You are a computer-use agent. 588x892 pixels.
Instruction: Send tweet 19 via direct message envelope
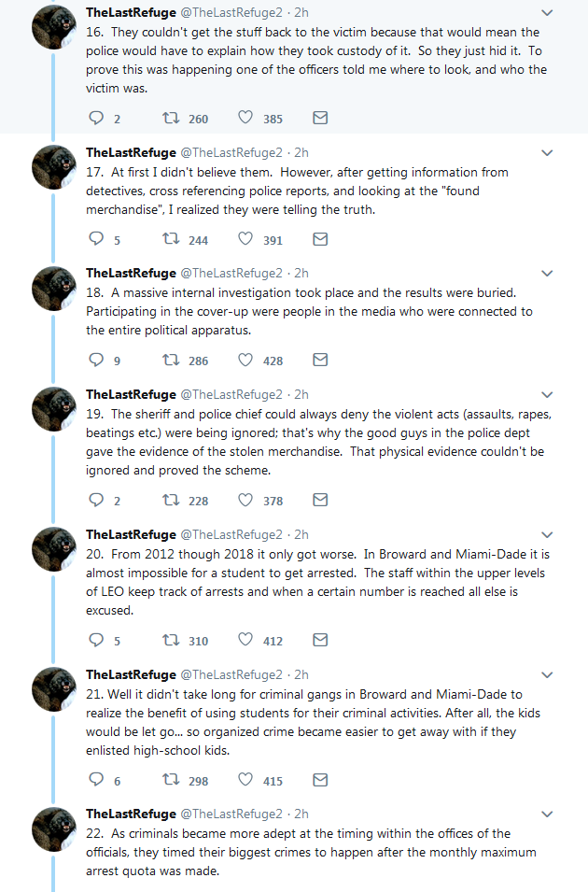319,500
